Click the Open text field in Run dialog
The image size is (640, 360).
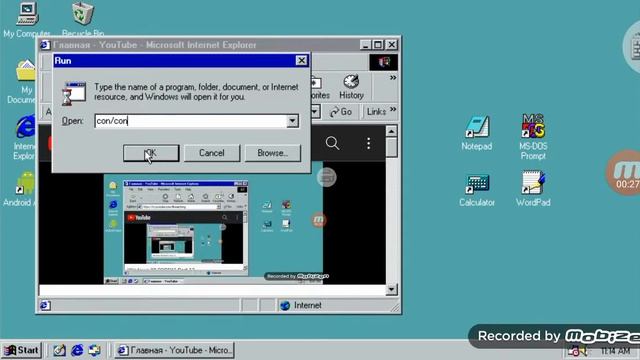pos(191,121)
